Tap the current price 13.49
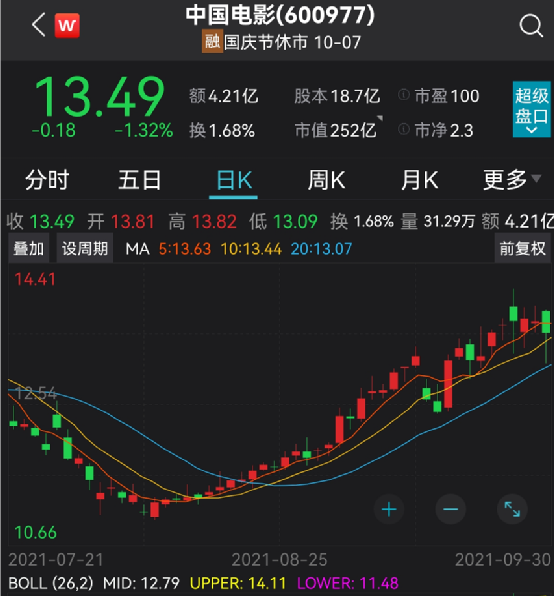This screenshot has width=554, height=596. pyautogui.click(x=100, y=96)
